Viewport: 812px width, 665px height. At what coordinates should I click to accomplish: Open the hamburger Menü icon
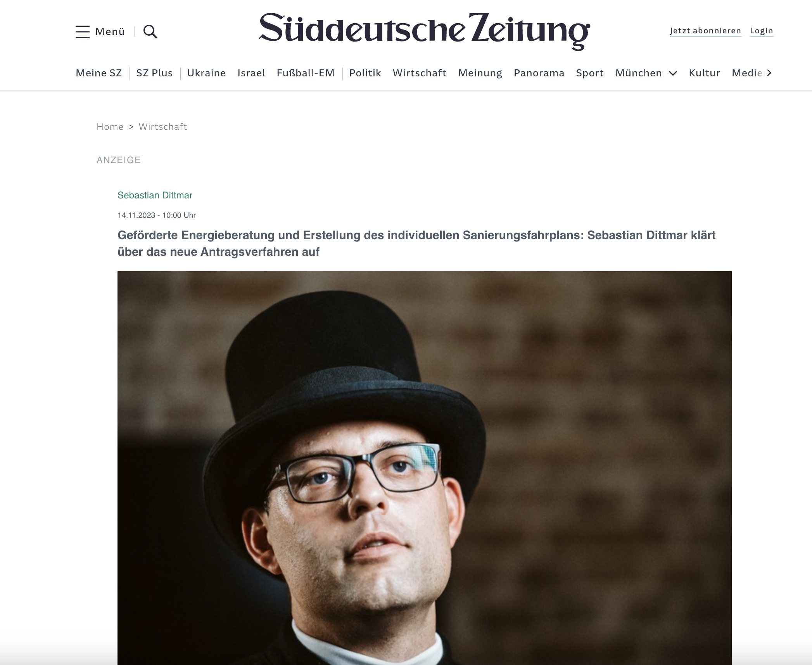(83, 31)
